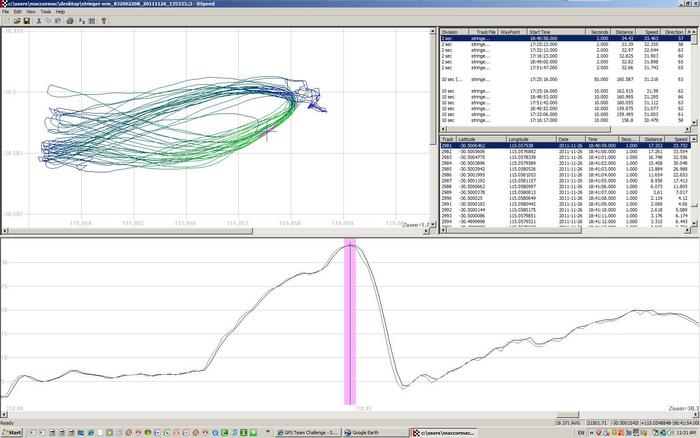Image resolution: width=700 pixels, height=438 pixels.
Task: Click the Print toolbar icon
Action: pyautogui.click(x=69, y=20)
